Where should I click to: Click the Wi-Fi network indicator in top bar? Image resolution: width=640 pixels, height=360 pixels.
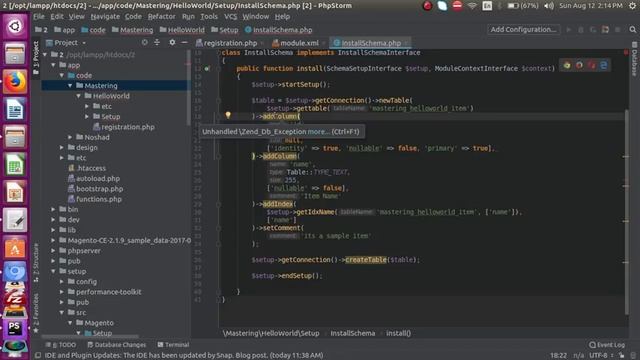click(472, 6)
